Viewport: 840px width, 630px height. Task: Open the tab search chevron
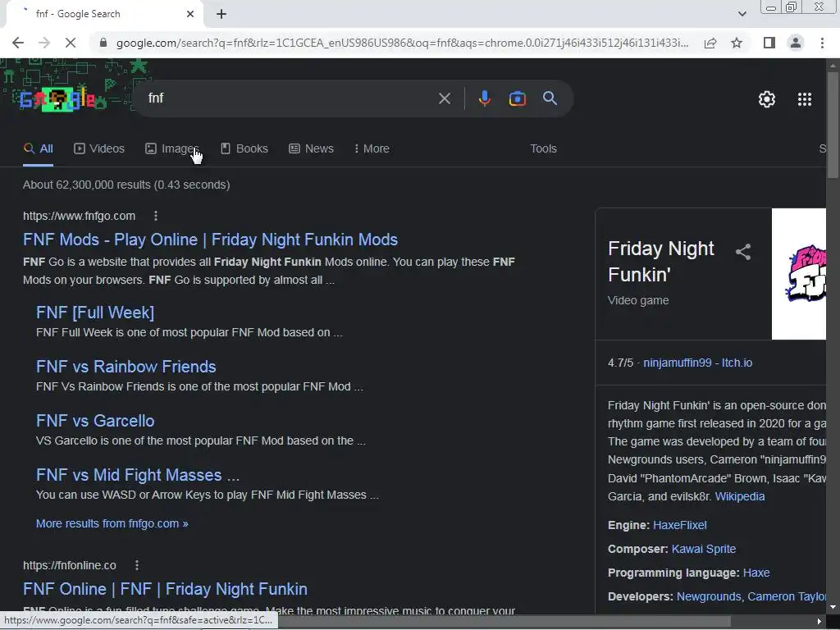pos(742,14)
